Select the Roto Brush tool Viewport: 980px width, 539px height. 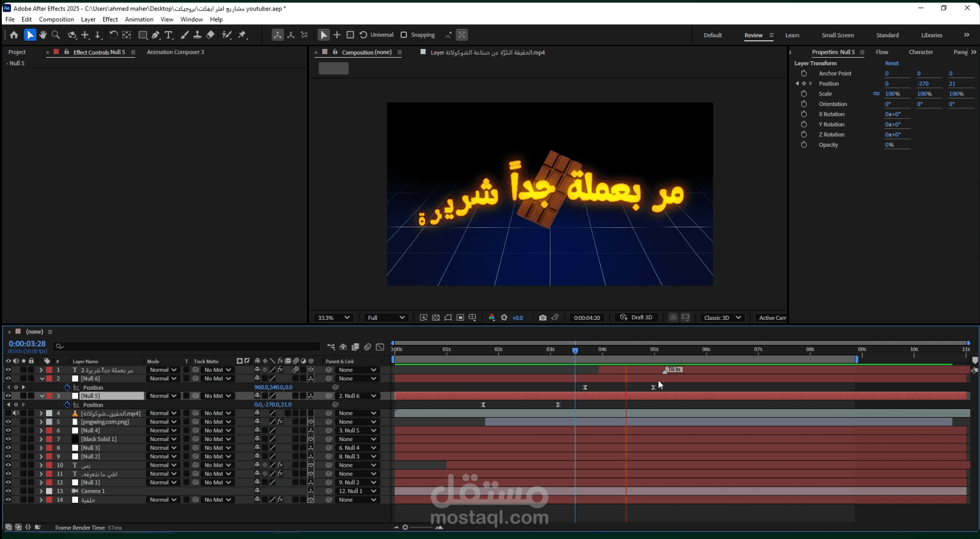pos(227,35)
